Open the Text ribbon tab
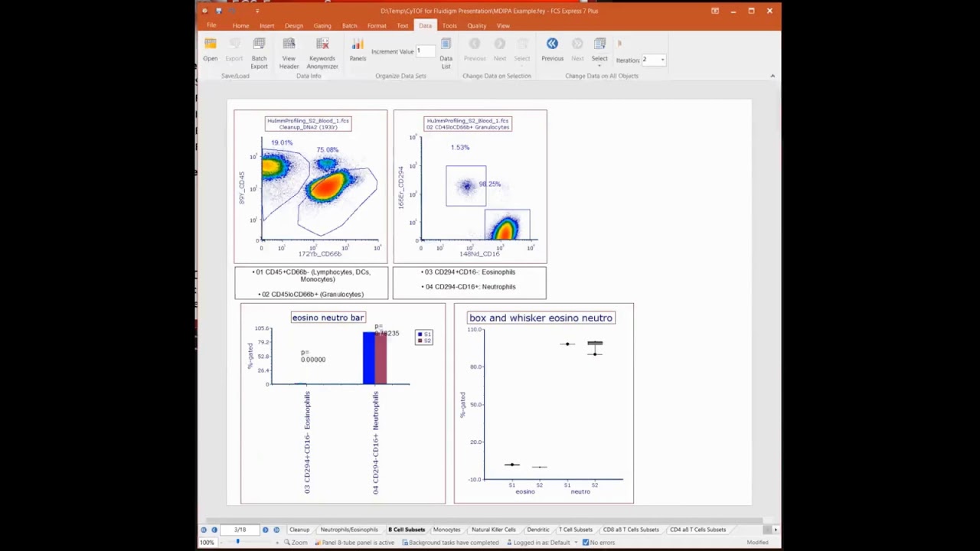This screenshot has width=980, height=551. (403, 26)
